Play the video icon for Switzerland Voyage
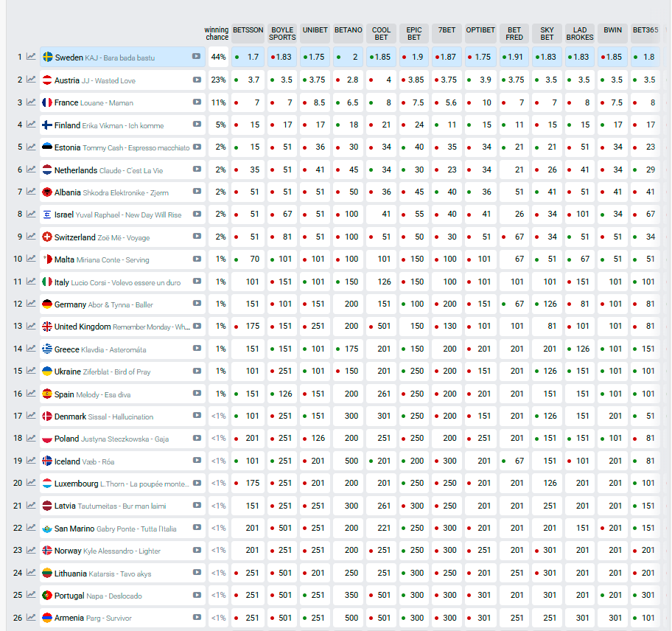 click(197, 236)
